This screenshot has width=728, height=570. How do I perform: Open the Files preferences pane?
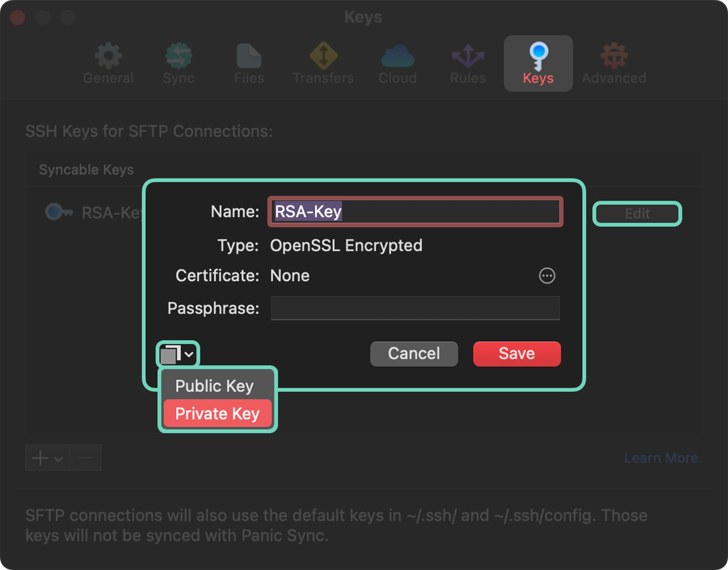point(249,63)
